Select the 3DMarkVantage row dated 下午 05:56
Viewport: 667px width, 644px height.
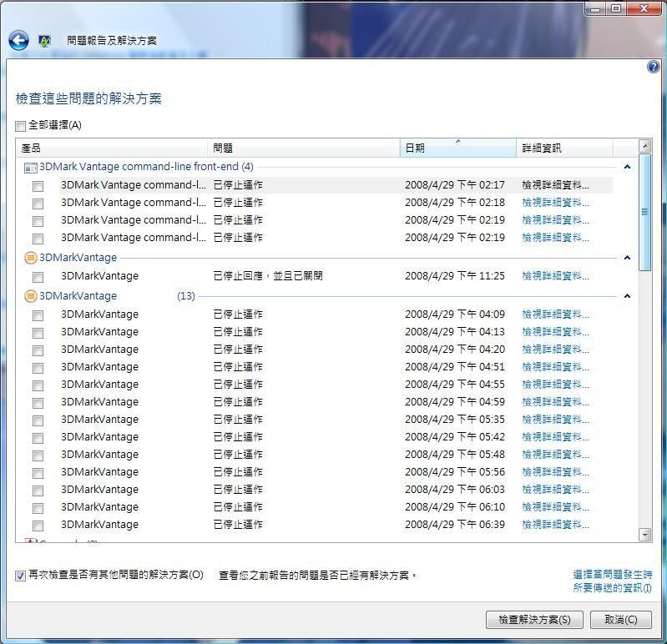click(336, 472)
